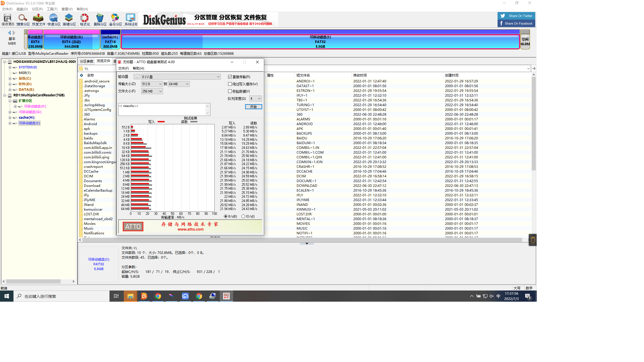
Task: Enable the bypass write cache checkbox
Action: point(230,84)
